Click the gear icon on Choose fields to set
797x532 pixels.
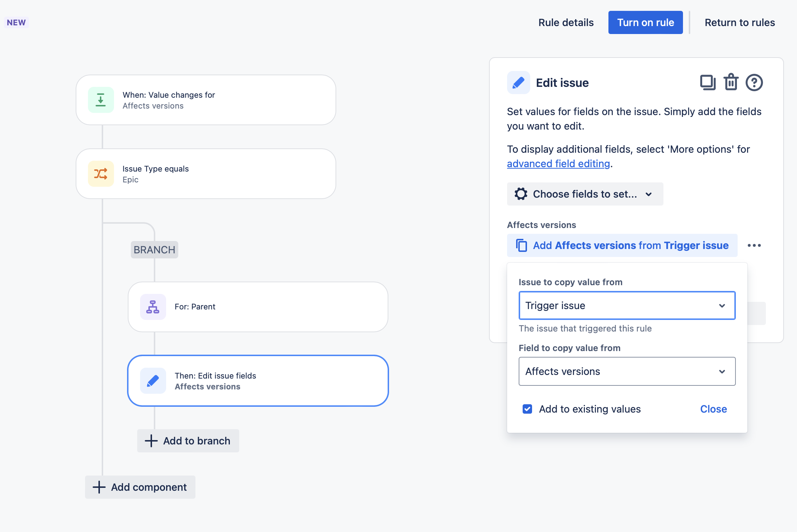coord(521,194)
